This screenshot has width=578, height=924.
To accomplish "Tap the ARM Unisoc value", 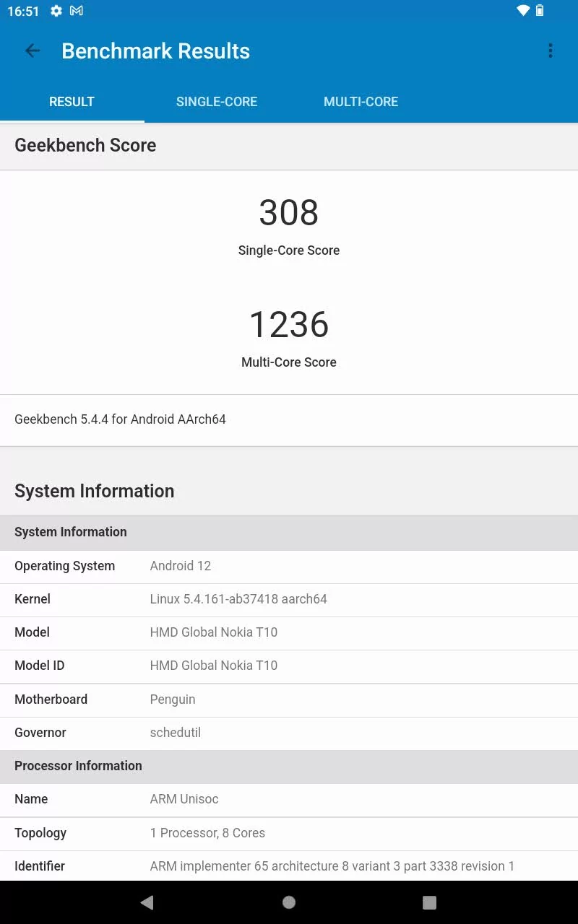I will coord(184,799).
